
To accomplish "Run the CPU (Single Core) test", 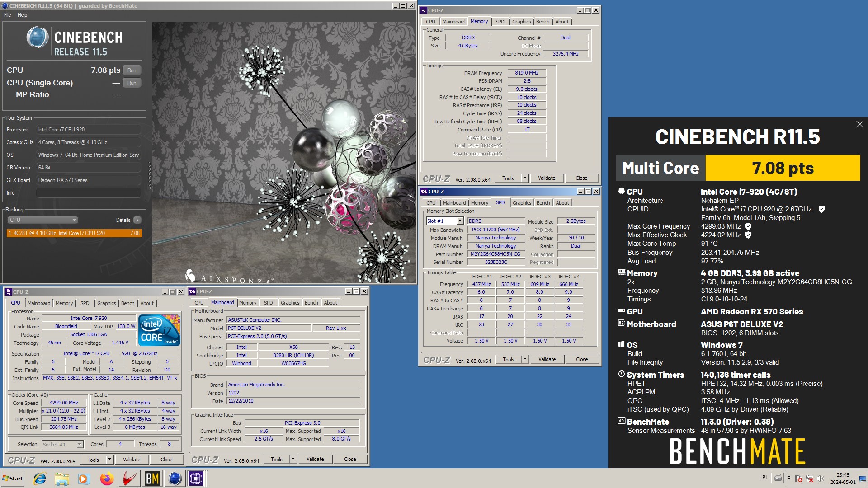I will (x=132, y=83).
